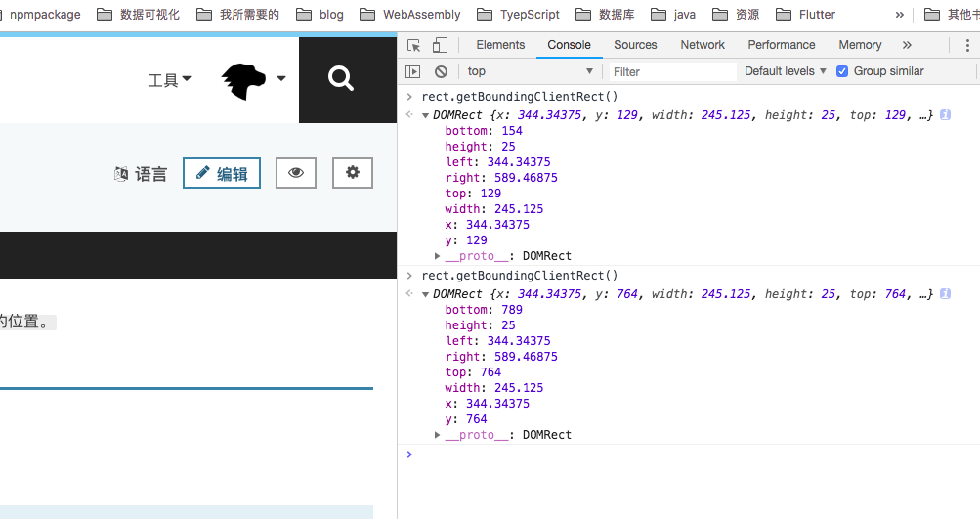The width and height of the screenshot is (980, 519).
Task: Switch to the Elements tab
Action: (x=500, y=45)
